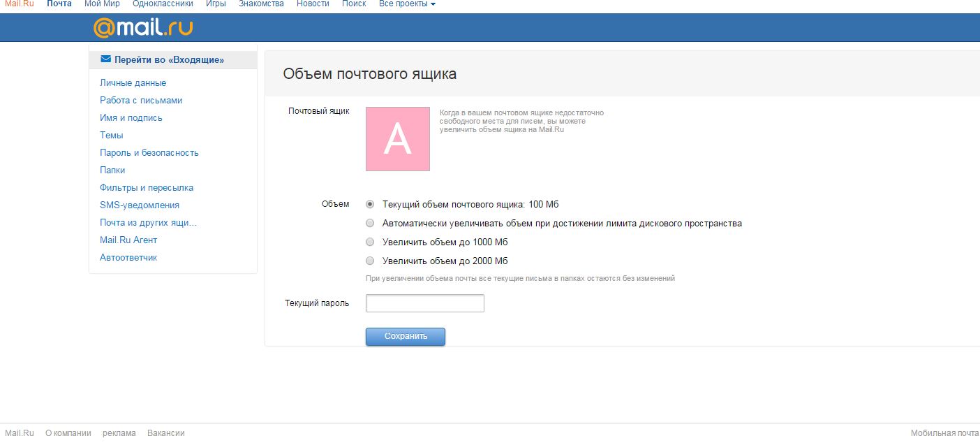Open Mail.Ru Агент settings
Screen dimensions: 980x443
[x=128, y=240]
